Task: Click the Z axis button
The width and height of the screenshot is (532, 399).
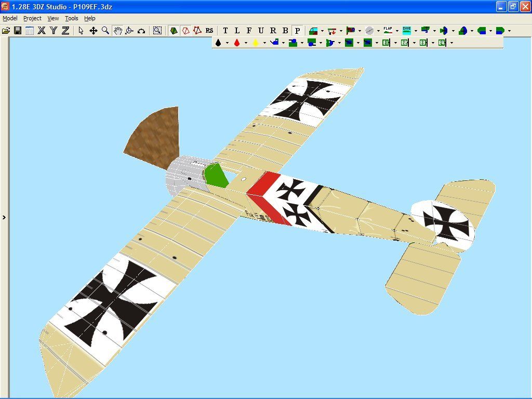Action: 65,31
